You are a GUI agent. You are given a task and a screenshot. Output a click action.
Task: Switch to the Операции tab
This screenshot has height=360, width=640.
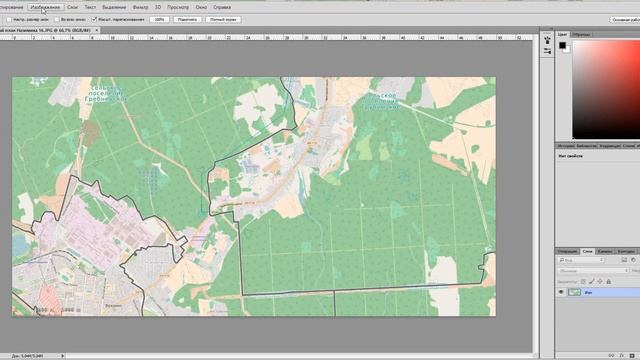(x=567, y=251)
